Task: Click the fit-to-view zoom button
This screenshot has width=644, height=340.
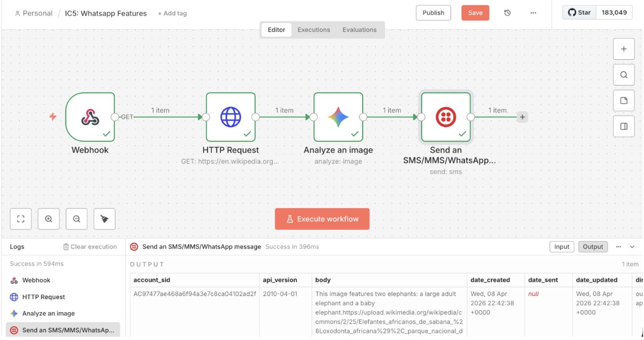Action: (21, 219)
